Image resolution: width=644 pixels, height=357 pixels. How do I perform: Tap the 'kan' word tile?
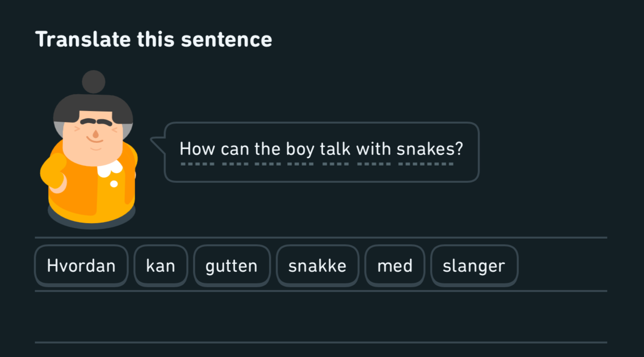click(161, 266)
